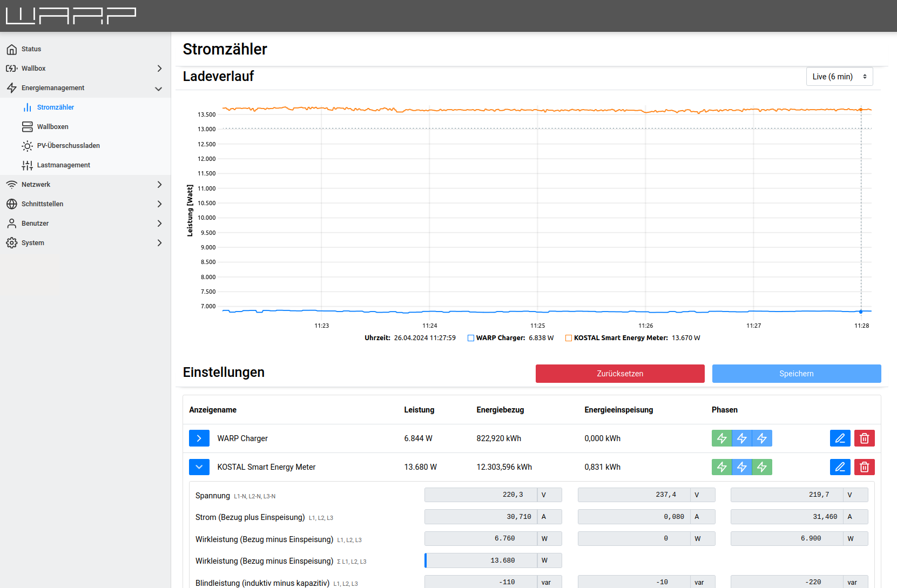Screen dimensions: 897x588
Task: Delete the KOSTAL Smart Energy Meter
Action: coord(864,467)
